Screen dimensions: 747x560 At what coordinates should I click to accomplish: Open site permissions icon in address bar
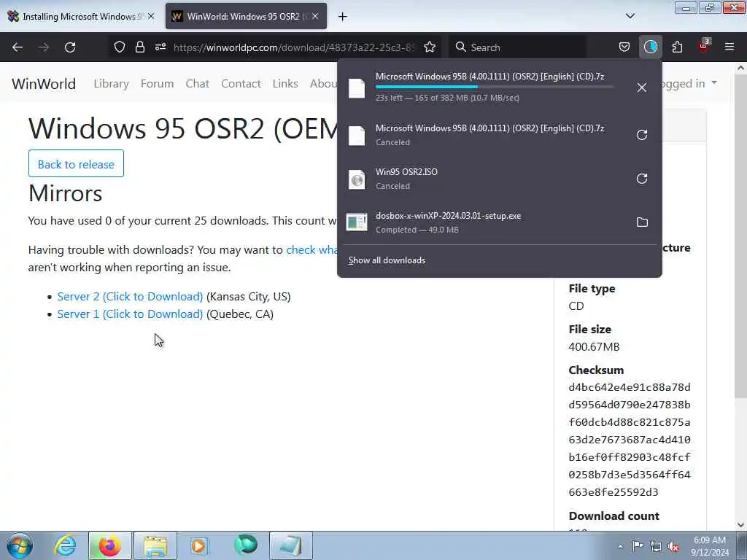point(160,47)
